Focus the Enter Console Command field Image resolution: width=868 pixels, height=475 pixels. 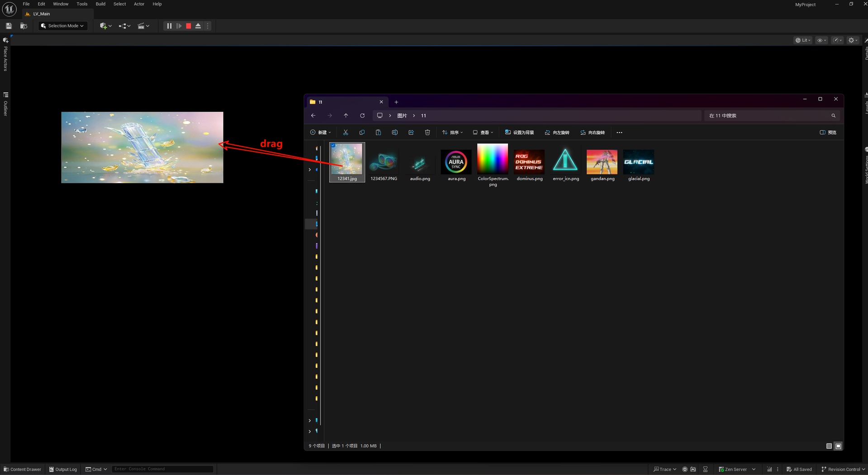162,469
